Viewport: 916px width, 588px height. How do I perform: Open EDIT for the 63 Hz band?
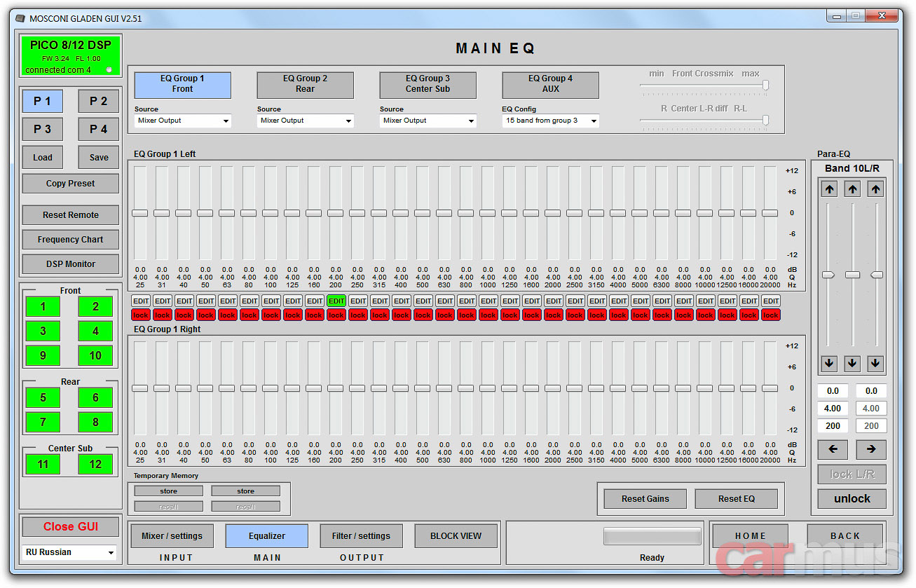pyautogui.click(x=228, y=301)
